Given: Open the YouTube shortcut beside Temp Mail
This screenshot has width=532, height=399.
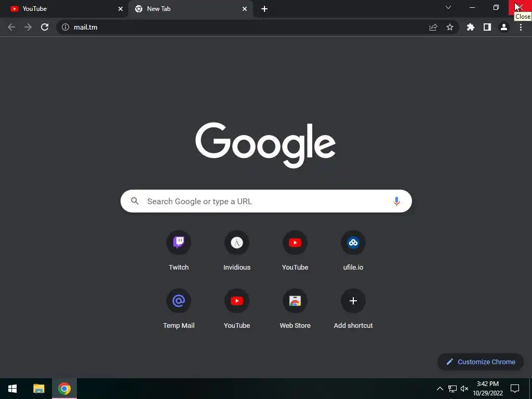Looking at the screenshot, I should coord(237,301).
